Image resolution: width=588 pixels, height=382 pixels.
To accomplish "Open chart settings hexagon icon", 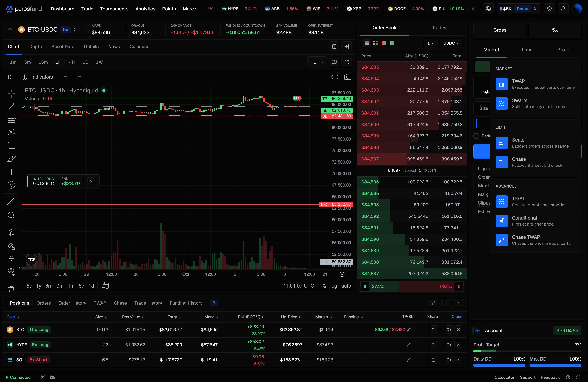I will point(335,77).
